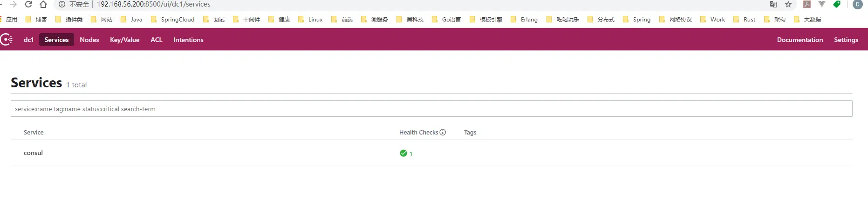Open the SpringCloud bookmark folder
Viewport: 868px width, 198px height.
(172, 19)
